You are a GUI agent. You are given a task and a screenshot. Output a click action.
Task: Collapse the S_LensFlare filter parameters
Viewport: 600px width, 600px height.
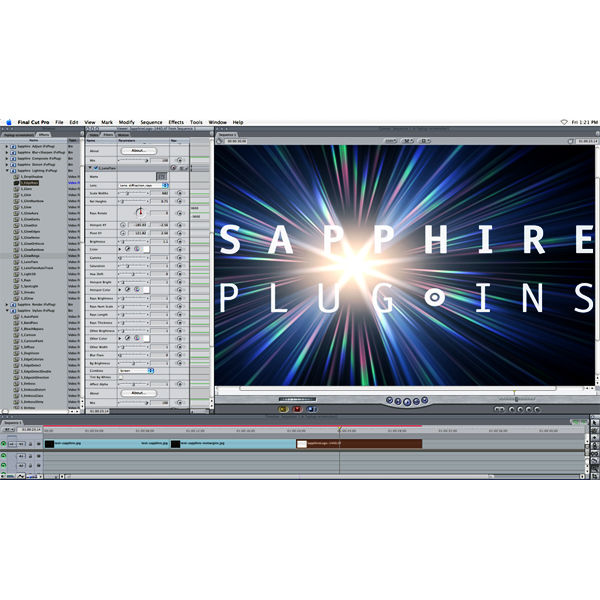click(x=90, y=168)
